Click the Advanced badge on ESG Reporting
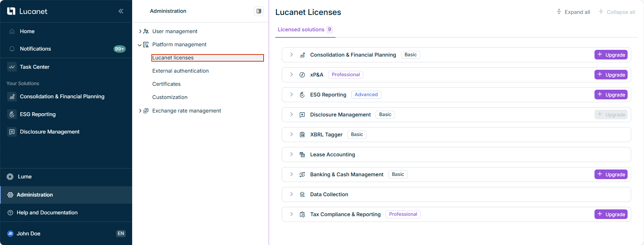 [366, 95]
